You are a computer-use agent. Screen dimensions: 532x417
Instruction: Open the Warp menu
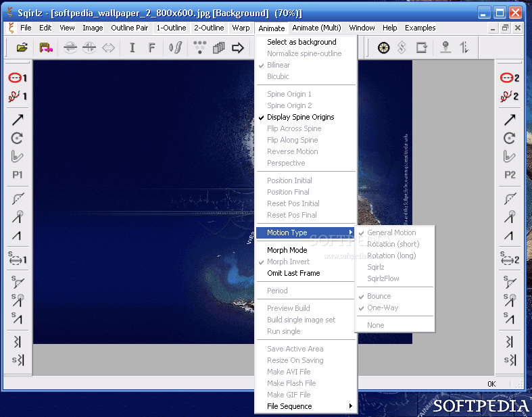point(241,28)
